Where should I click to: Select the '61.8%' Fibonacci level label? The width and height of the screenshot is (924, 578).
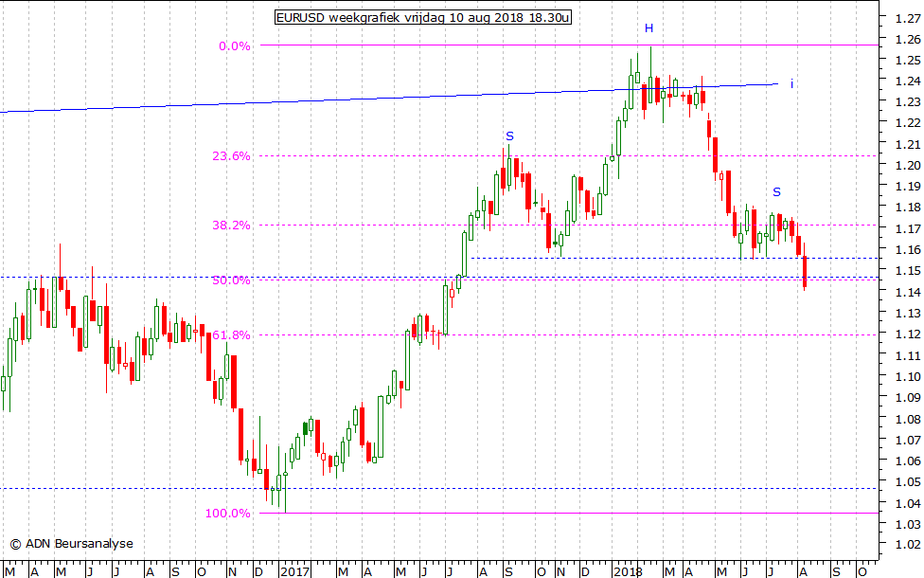click(x=231, y=335)
